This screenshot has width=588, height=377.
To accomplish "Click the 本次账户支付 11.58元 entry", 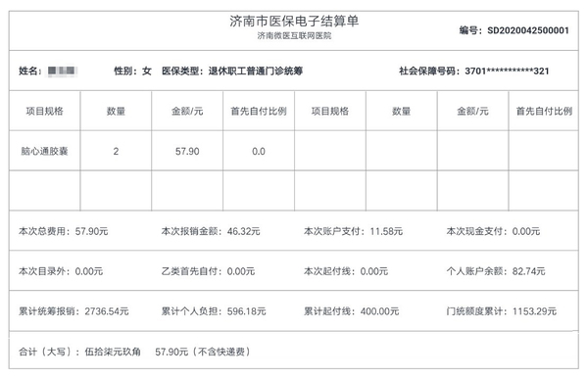I will 353,231.
